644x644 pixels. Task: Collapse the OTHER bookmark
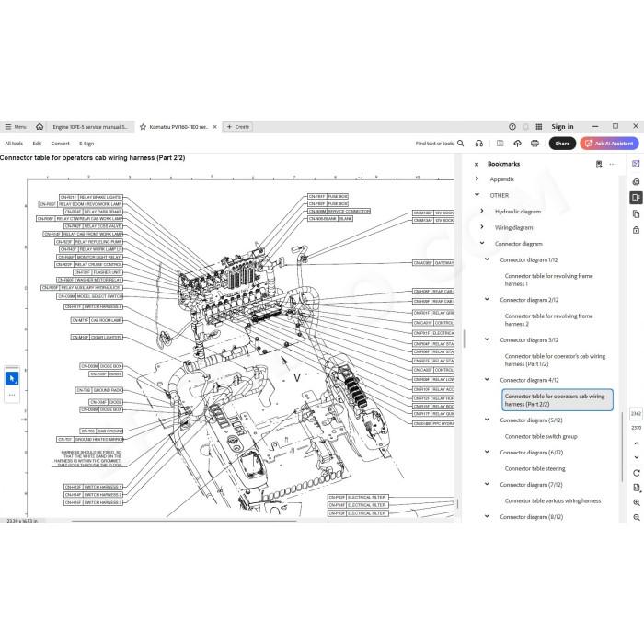click(x=477, y=195)
